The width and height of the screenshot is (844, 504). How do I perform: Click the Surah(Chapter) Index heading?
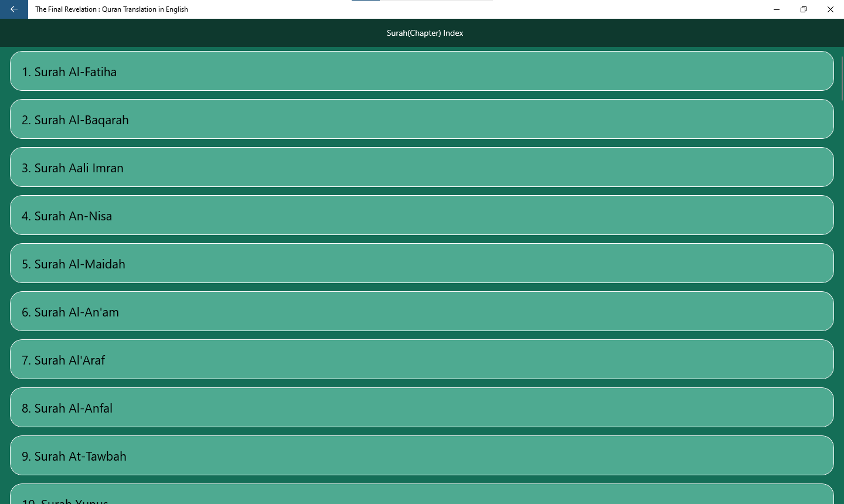click(x=425, y=33)
